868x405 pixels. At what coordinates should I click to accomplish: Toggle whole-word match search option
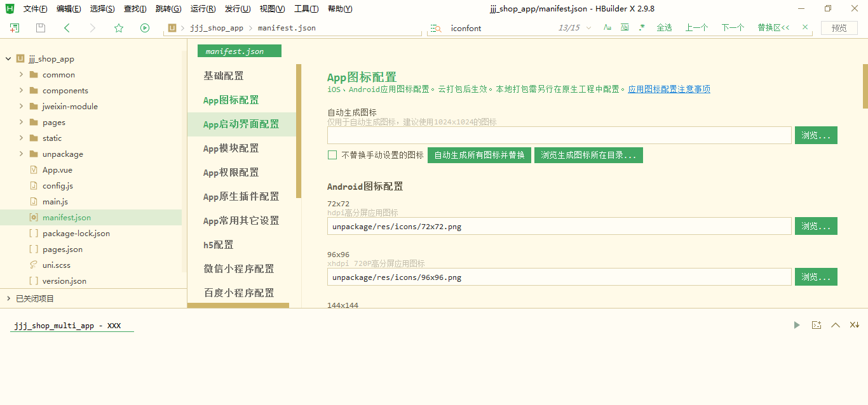click(x=625, y=27)
